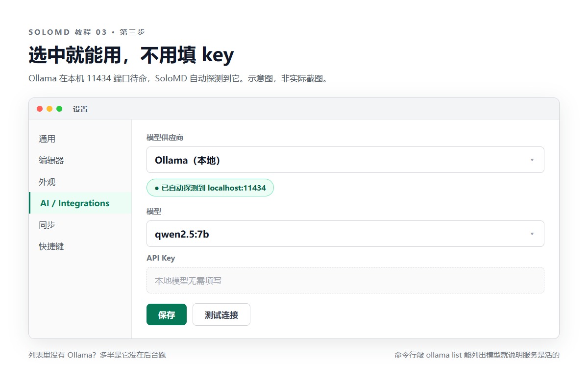Click the 设置 window title text

[80, 109]
